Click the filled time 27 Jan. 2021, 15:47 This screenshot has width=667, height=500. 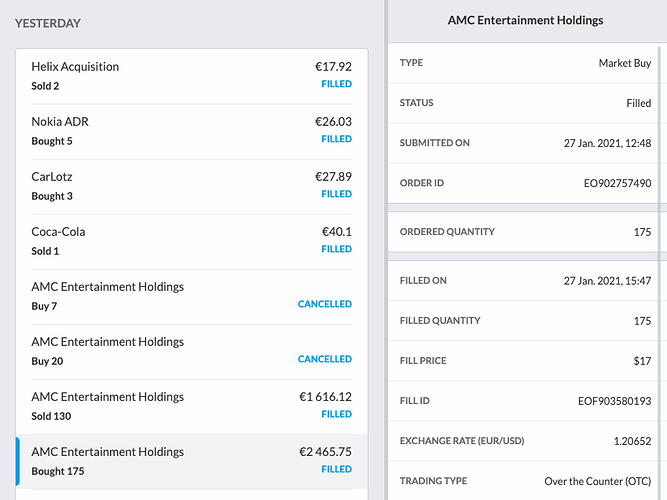tap(607, 281)
